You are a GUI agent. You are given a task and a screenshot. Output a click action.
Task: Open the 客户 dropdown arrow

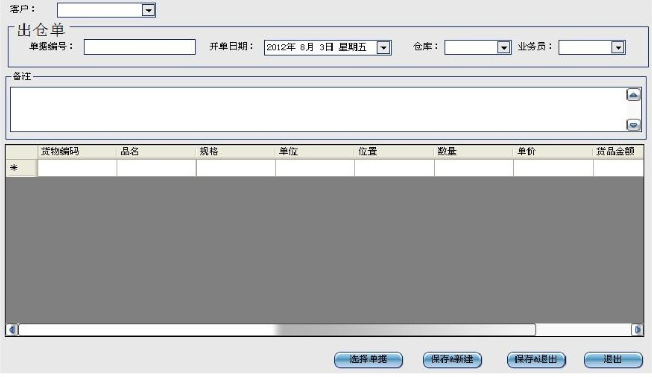[148, 10]
